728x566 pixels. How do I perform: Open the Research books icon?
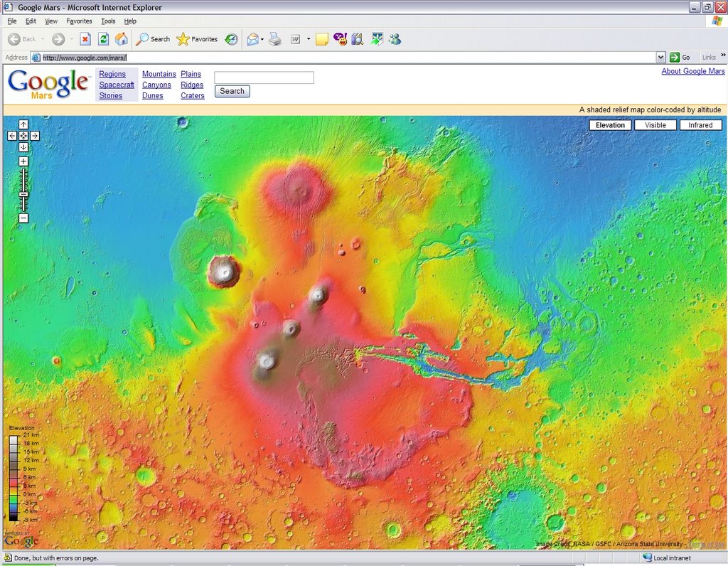(x=358, y=39)
